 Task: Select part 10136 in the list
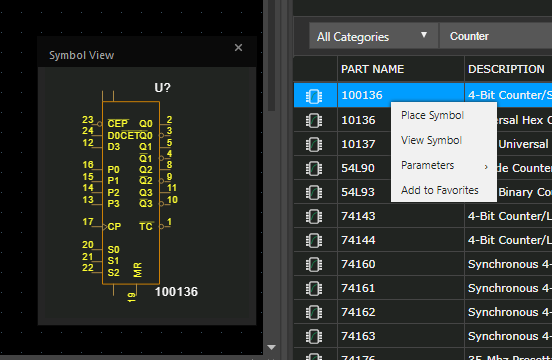(358, 120)
